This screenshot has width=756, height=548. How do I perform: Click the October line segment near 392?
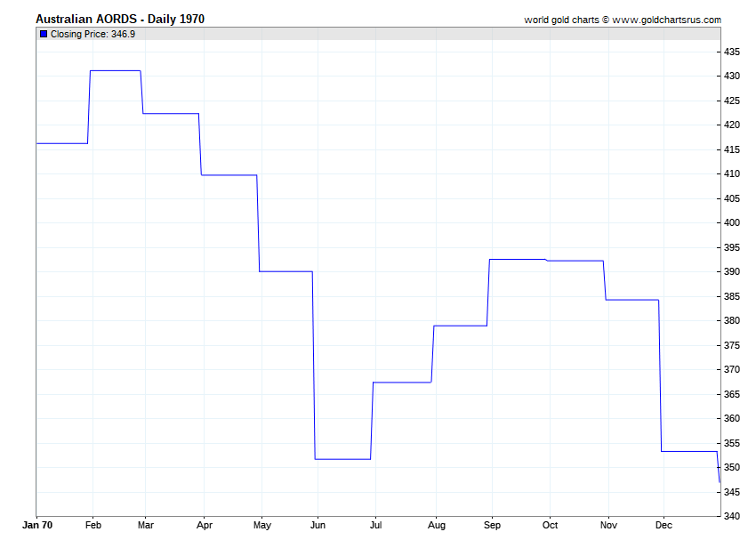click(x=575, y=261)
